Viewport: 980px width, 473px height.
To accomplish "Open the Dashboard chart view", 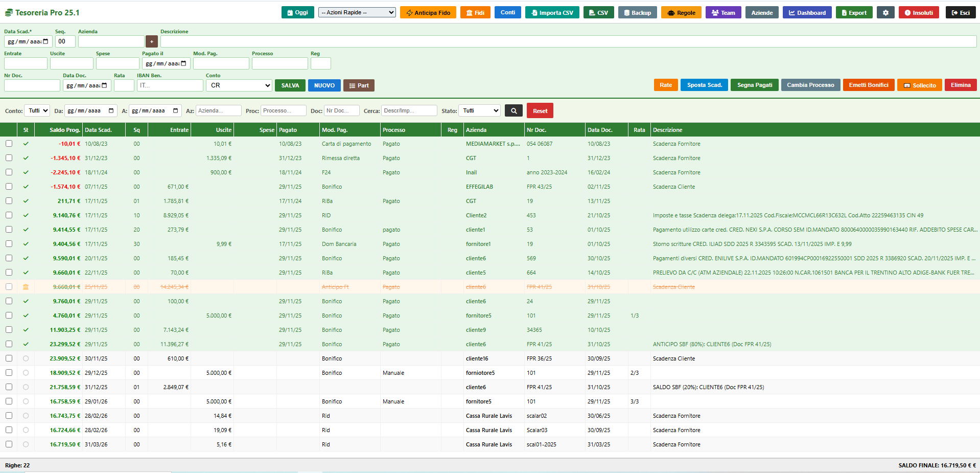I will (807, 13).
